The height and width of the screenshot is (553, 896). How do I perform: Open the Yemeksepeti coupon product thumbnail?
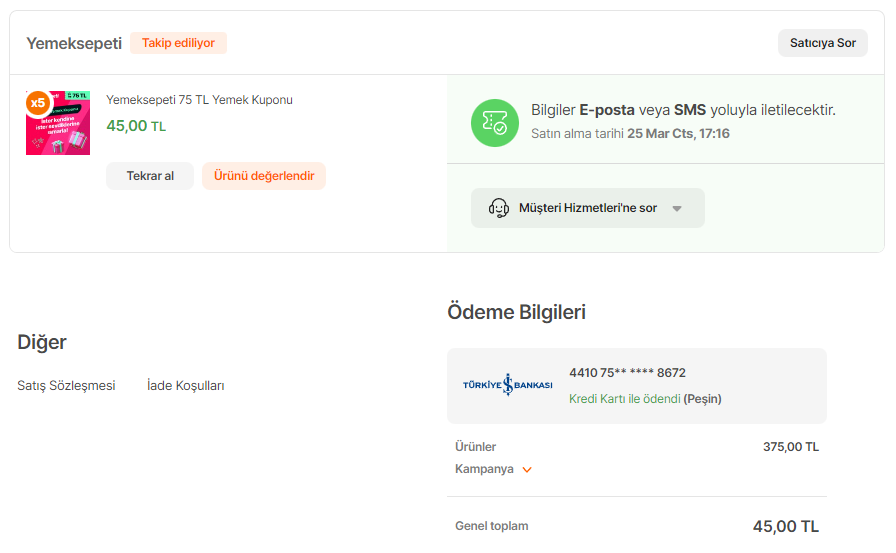click(60, 125)
